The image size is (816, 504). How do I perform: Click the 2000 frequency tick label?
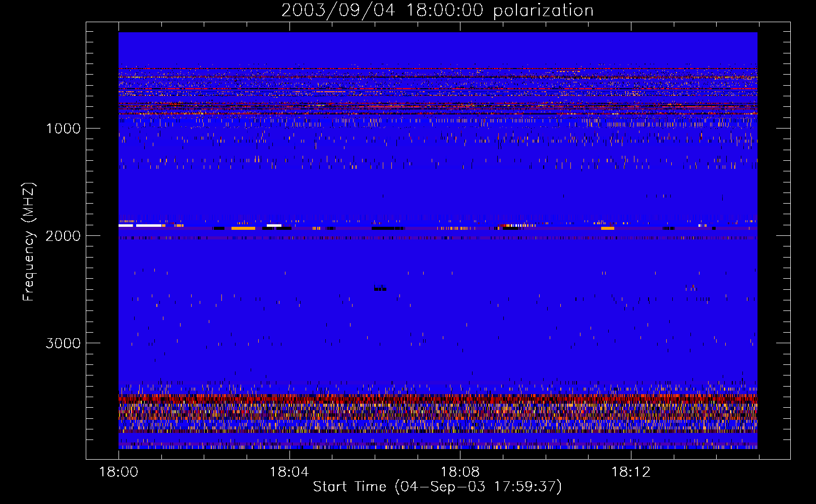click(x=63, y=236)
